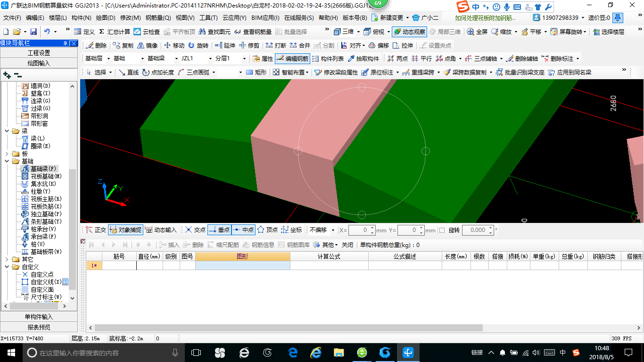Click 关闭 in the rebar panel
The height and width of the screenshot is (362, 644).
pyautogui.click(x=347, y=245)
